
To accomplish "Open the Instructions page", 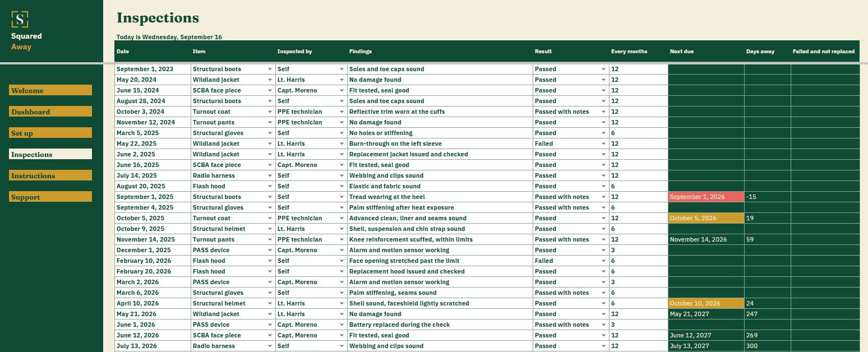I will (50, 175).
